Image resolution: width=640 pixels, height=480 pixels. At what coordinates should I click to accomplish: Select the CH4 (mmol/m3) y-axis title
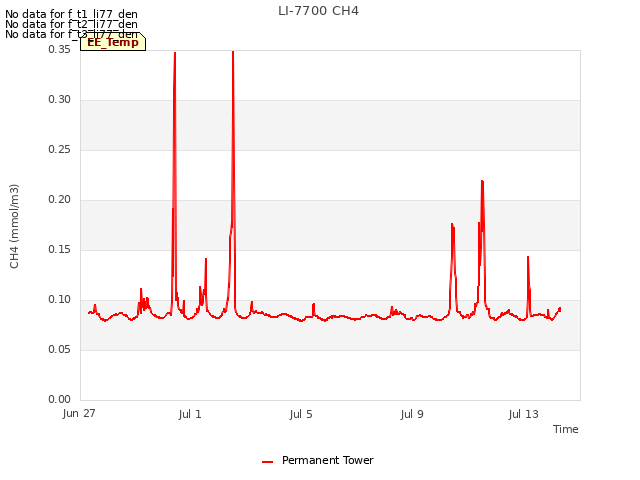coord(14,226)
